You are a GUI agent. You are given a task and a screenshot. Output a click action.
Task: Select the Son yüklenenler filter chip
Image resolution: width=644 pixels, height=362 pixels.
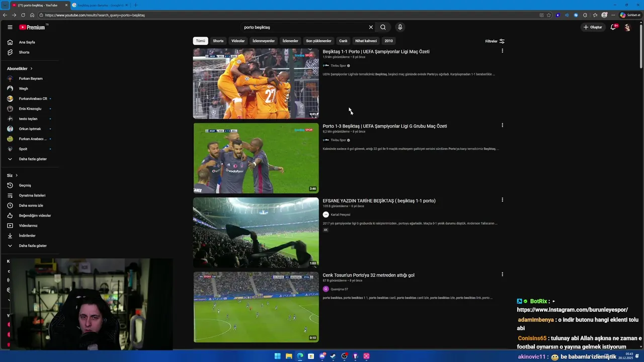coord(318,41)
